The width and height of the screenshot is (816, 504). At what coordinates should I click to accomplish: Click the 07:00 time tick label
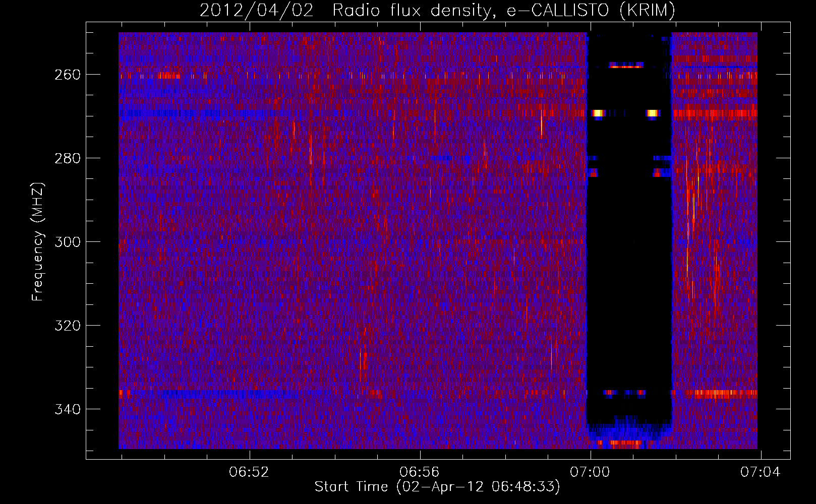[x=590, y=472]
